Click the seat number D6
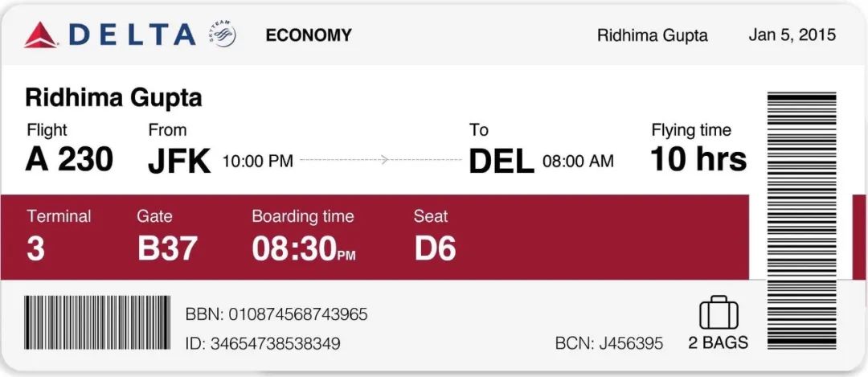868x377 pixels. pyautogui.click(x=435, y=248)
